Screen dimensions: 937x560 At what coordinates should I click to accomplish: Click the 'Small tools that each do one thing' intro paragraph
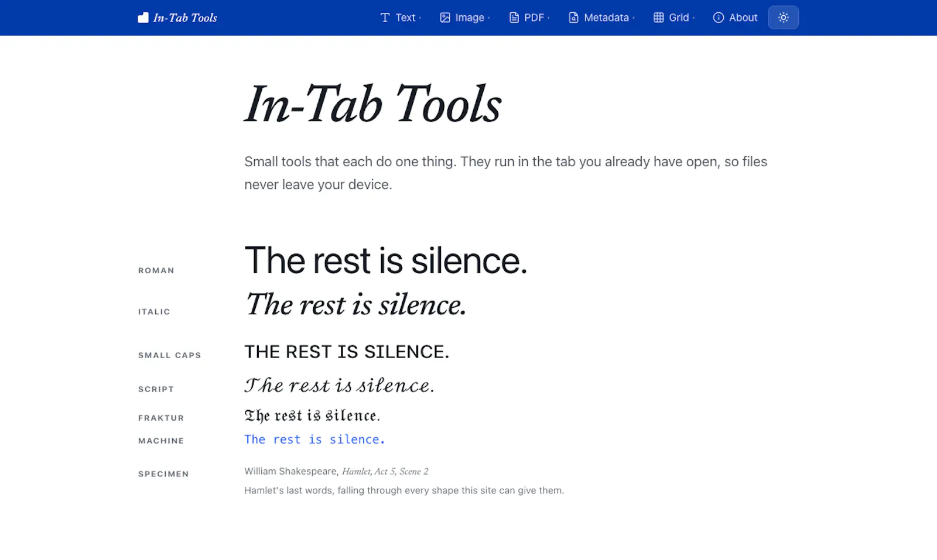point(506,173)
